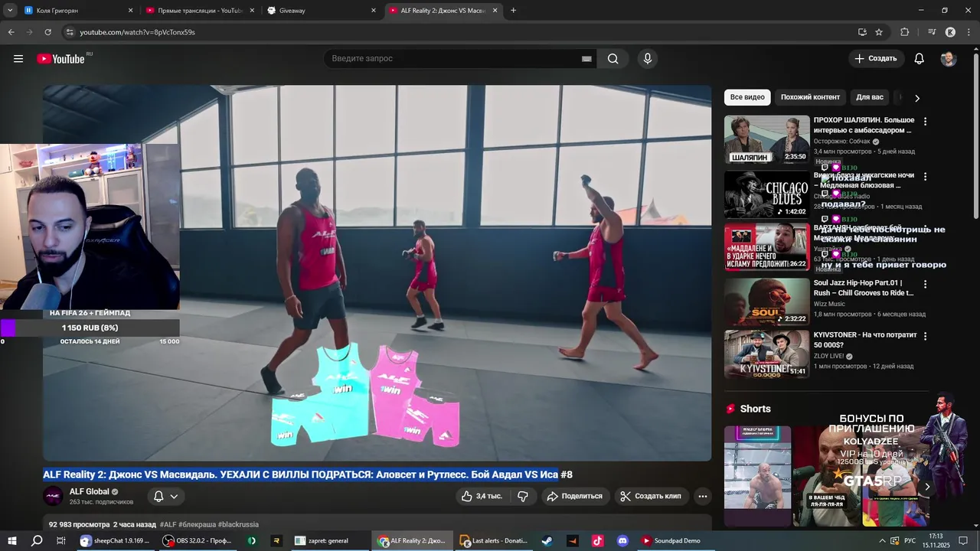
Task: Open the МАДДАЛЕНЕ video thumbnail
Action: point(766,247)
